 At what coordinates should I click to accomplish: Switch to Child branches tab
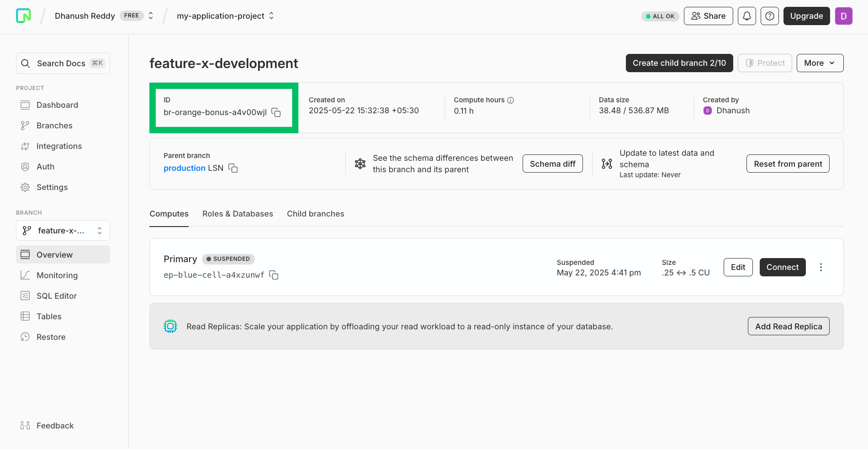click(315, 214)
